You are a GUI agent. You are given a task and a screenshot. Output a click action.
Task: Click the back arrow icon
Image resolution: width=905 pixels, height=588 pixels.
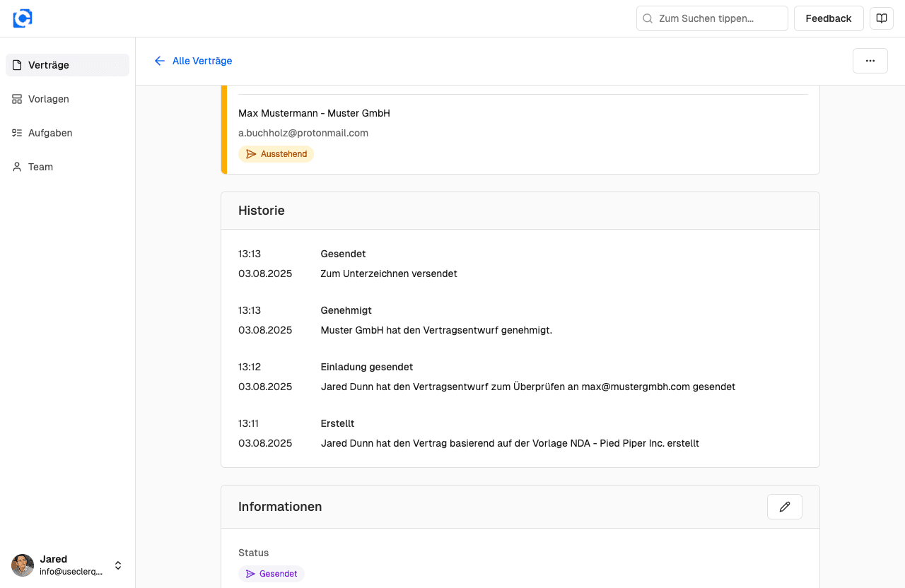click(160, 61)
